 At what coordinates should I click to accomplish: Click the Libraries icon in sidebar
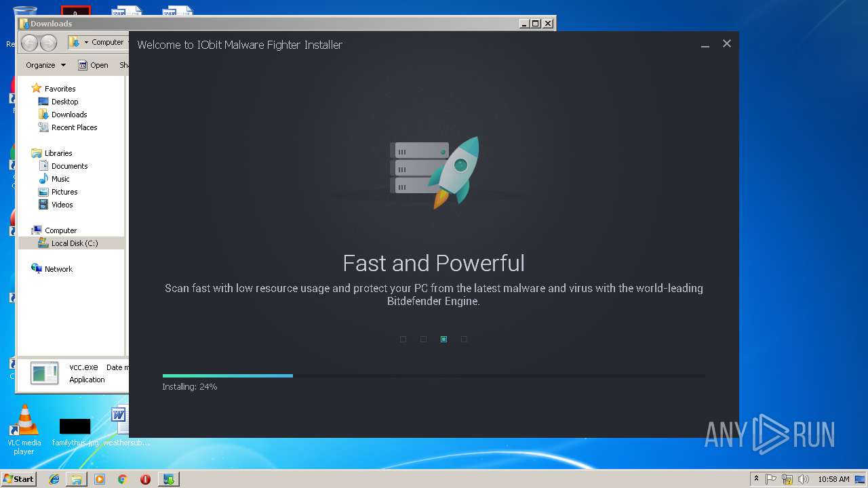(37, 153)
